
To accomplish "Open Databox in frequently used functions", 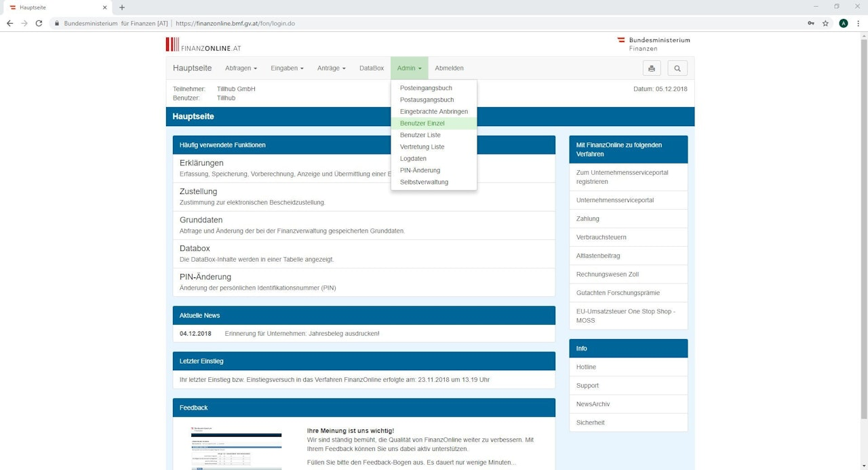I will click(195, 248).
